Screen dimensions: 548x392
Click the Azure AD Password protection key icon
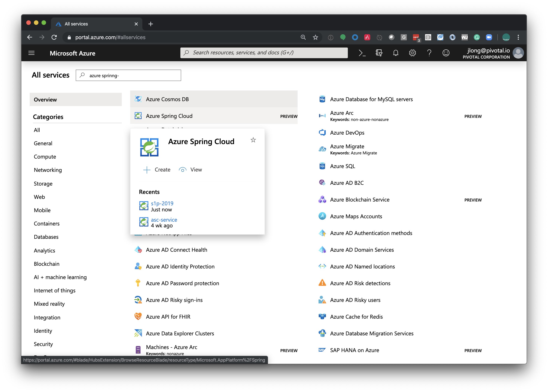(138, 283)
